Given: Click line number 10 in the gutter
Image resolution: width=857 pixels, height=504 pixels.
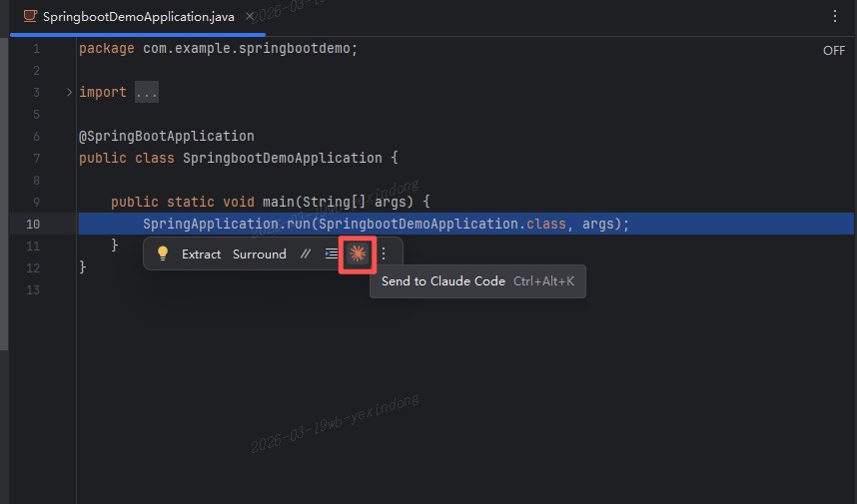Looking at the screenshot, I should (33, 224).
